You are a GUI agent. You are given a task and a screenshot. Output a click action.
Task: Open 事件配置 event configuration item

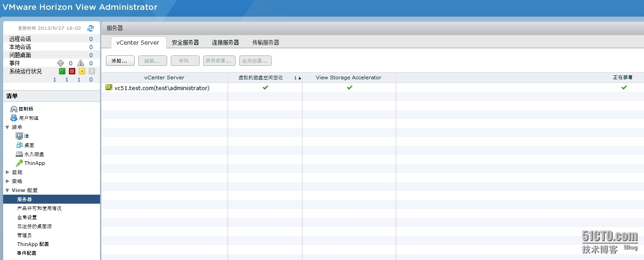click(27, 253)
